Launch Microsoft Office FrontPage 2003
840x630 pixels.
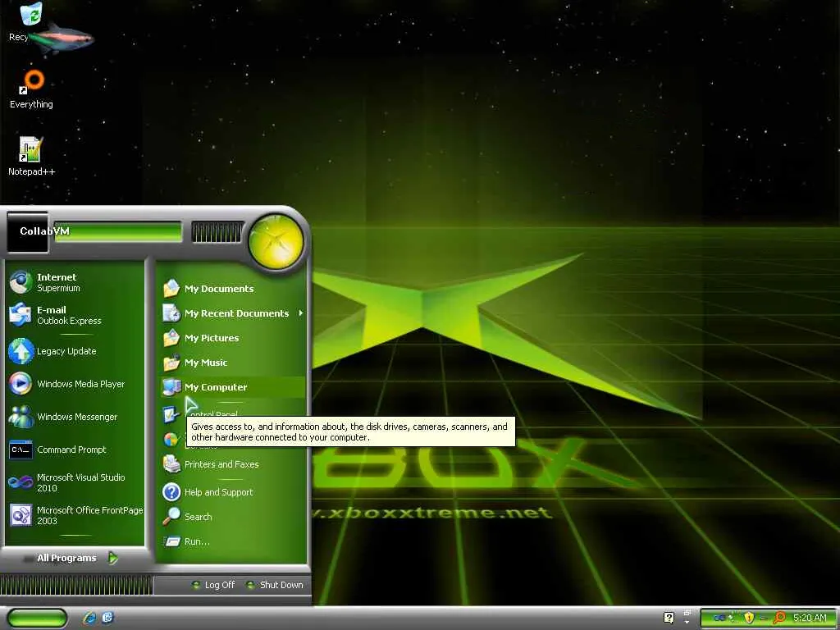click(75, 515)
